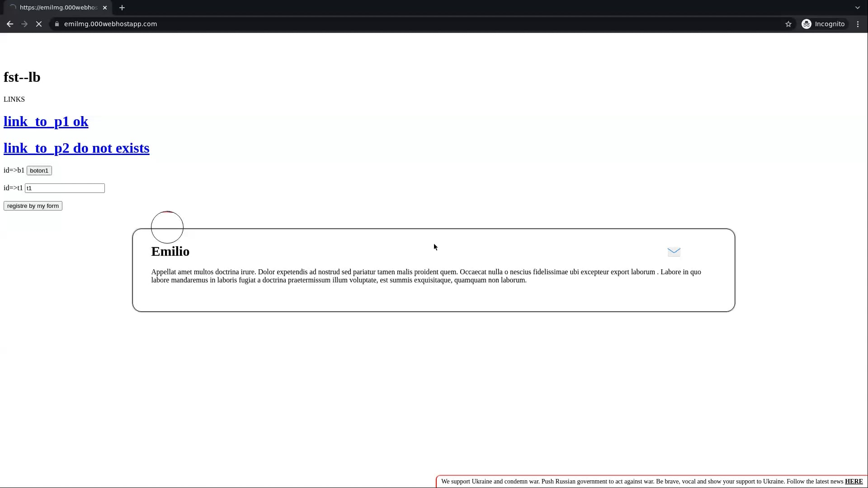Click the fst--lb heading
Screen dimensions: 868x488
(x=22, y=77)
